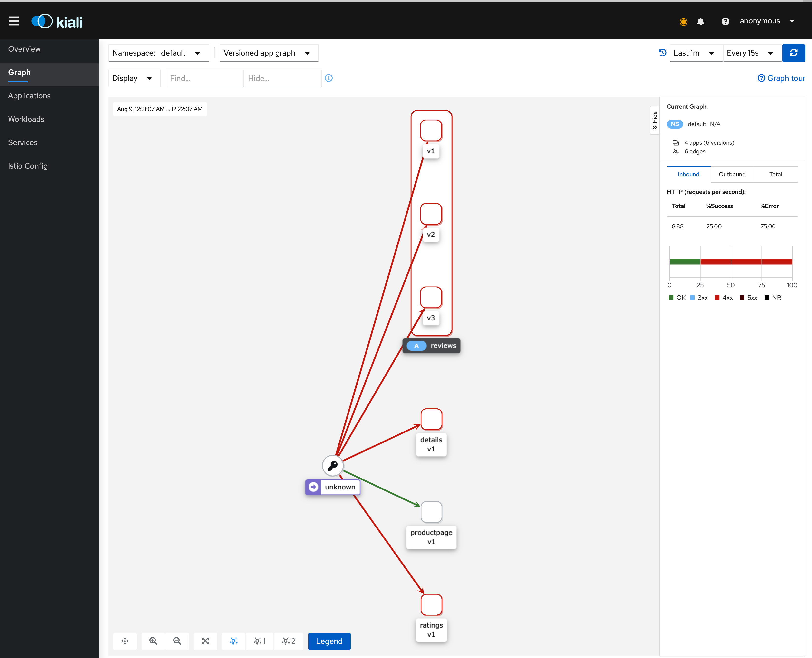Switch to the Outbound tab

coord(732,174)
